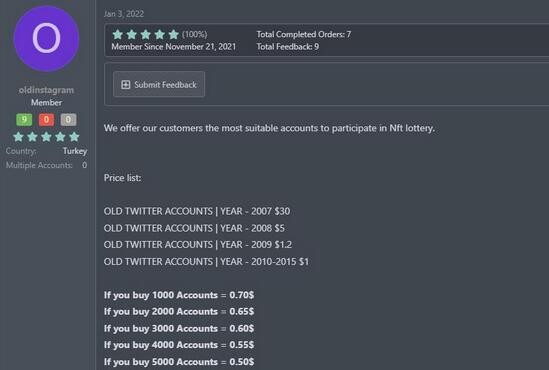This screenshot has height=370, width=549.
Task: Open the oldinstagram username link
Action: point(46,90)
